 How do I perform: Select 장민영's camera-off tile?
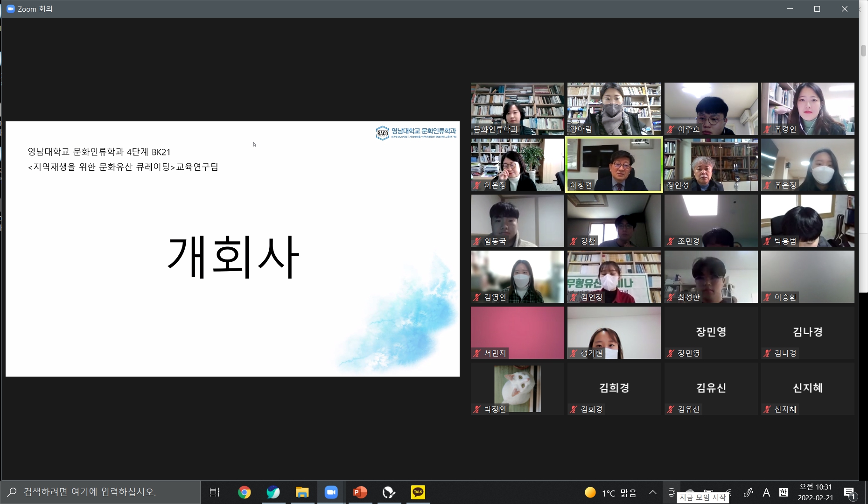(711, 333)
